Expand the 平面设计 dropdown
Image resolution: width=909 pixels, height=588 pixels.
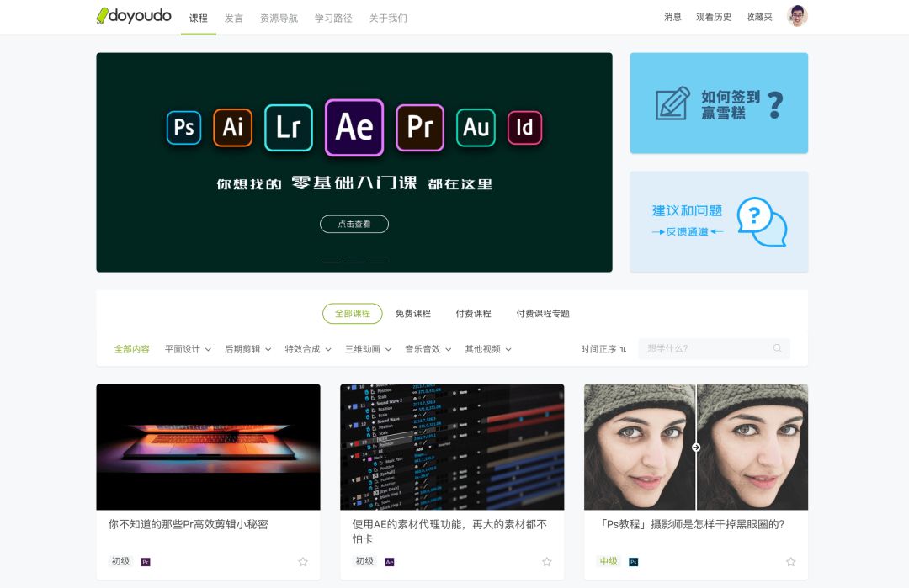188,349
